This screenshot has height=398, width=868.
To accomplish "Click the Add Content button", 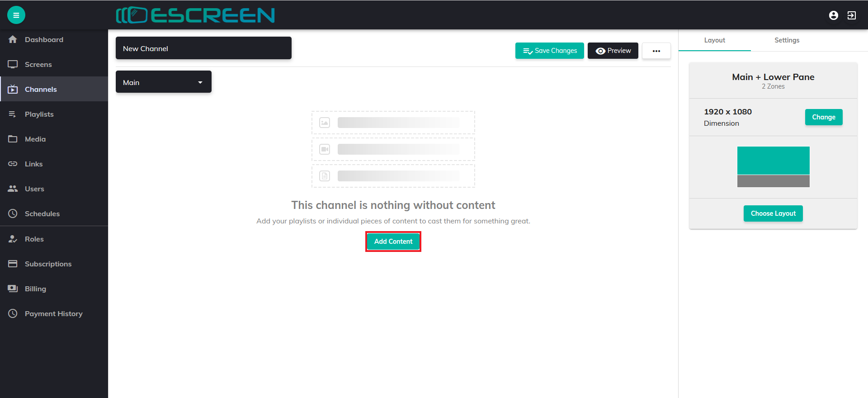I will (x=393, y=242).
